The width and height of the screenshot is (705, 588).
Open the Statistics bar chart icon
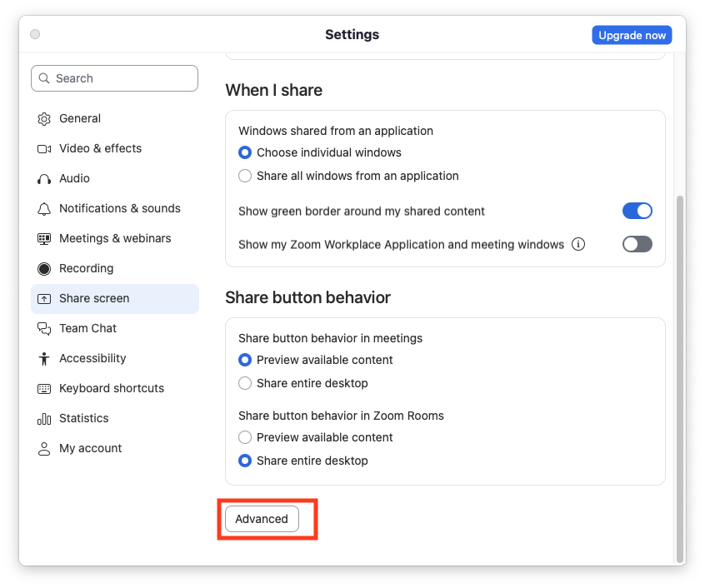point(43,418)
